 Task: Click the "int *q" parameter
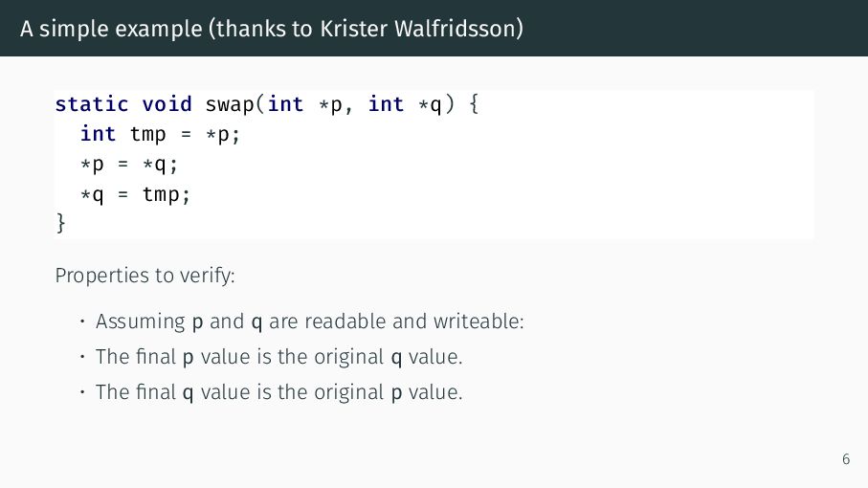point(405,104)
